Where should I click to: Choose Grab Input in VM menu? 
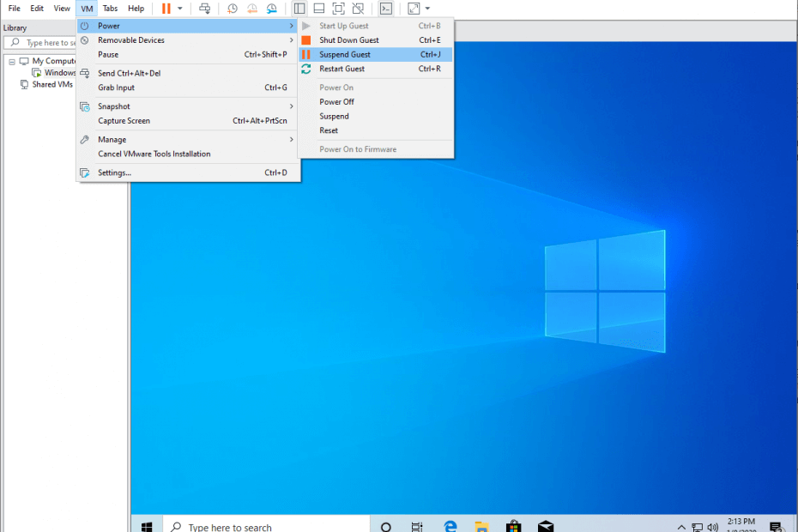coord(188,88)
